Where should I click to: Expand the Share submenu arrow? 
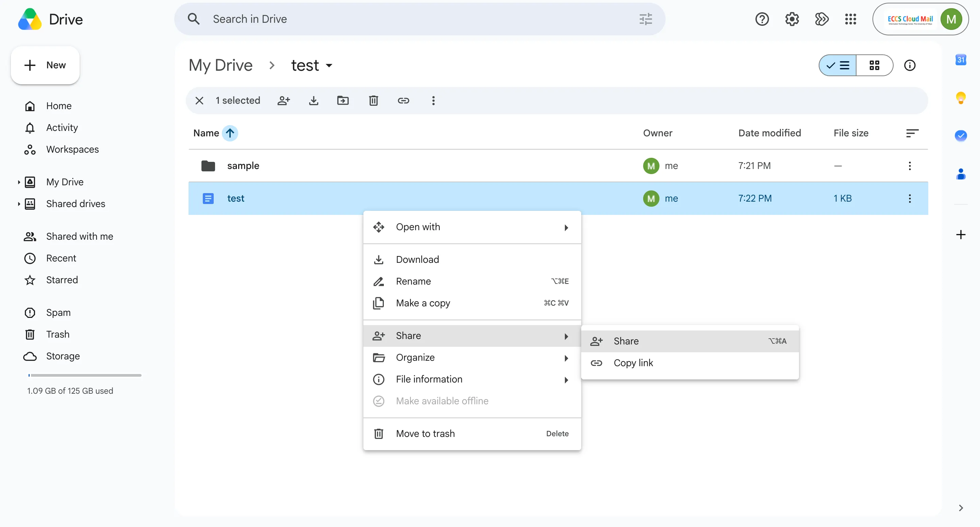pos(567,336)
